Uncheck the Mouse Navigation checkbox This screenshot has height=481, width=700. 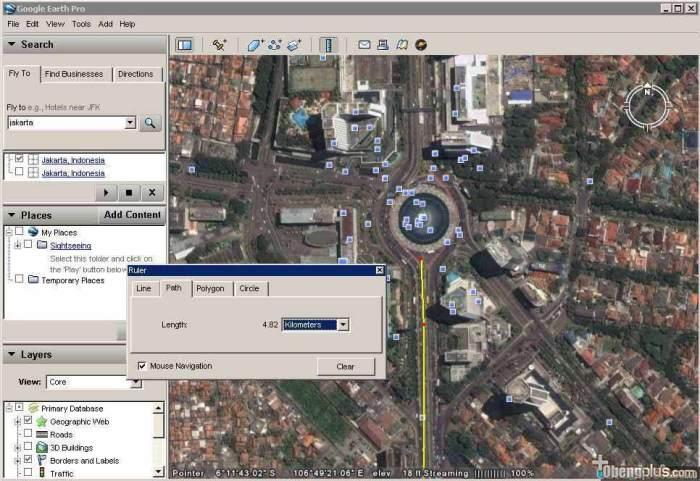coord(142,366)
